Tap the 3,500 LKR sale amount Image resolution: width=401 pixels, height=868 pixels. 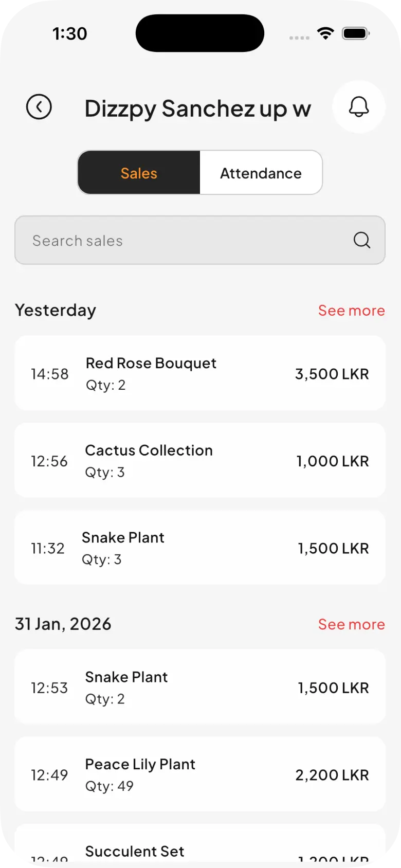332,374
